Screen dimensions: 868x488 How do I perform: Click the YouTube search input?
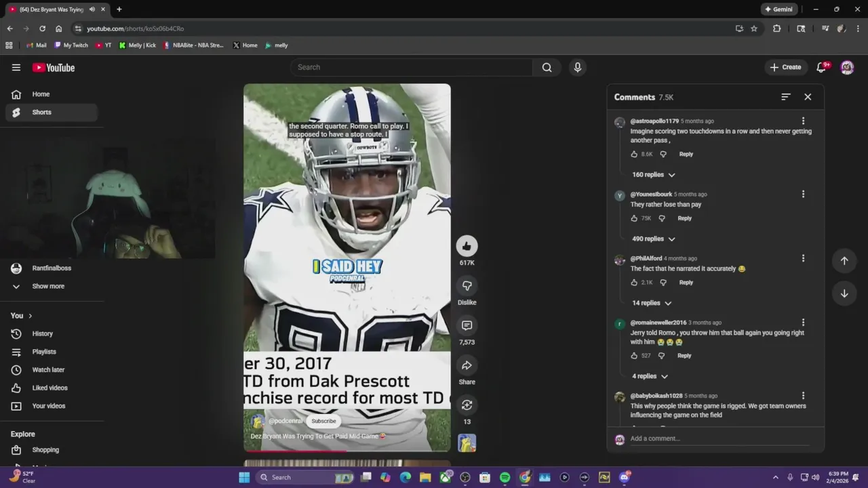412,67
